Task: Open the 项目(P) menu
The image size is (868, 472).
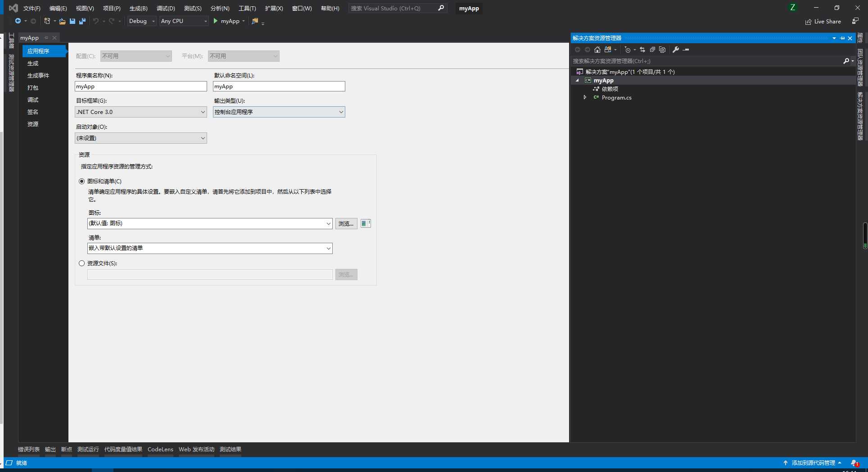Action: [112, 8]
